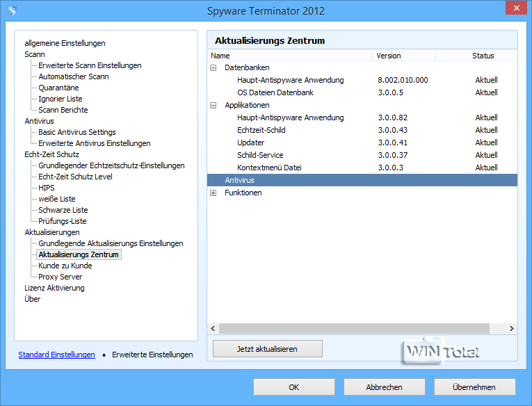Click version 3.0.0.3 cell
Image resolution: width=532 pixels, height=406 pixels.
(391, 168)
